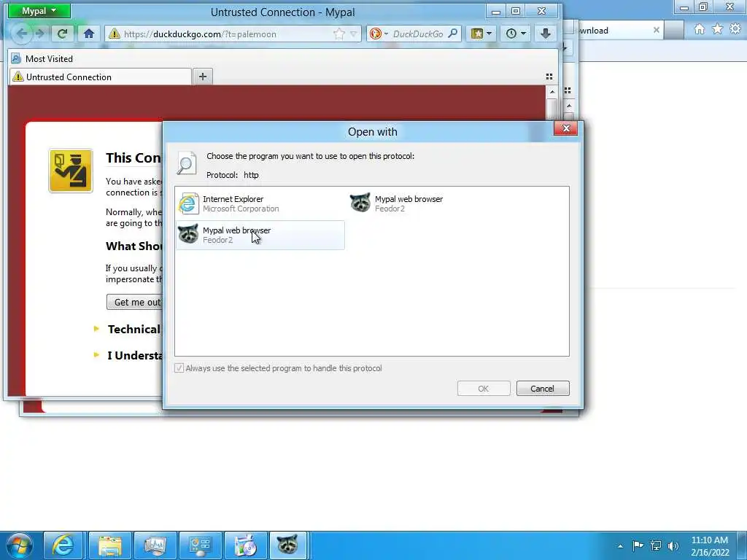Reload the page in Mypal

tap(62, 34)
